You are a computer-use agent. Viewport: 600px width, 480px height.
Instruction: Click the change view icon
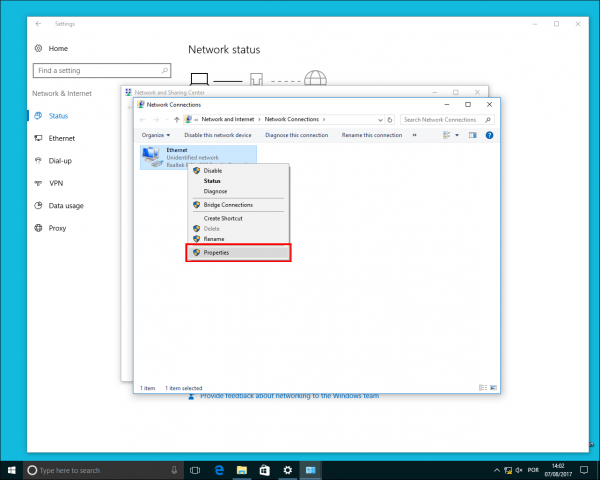446,135
